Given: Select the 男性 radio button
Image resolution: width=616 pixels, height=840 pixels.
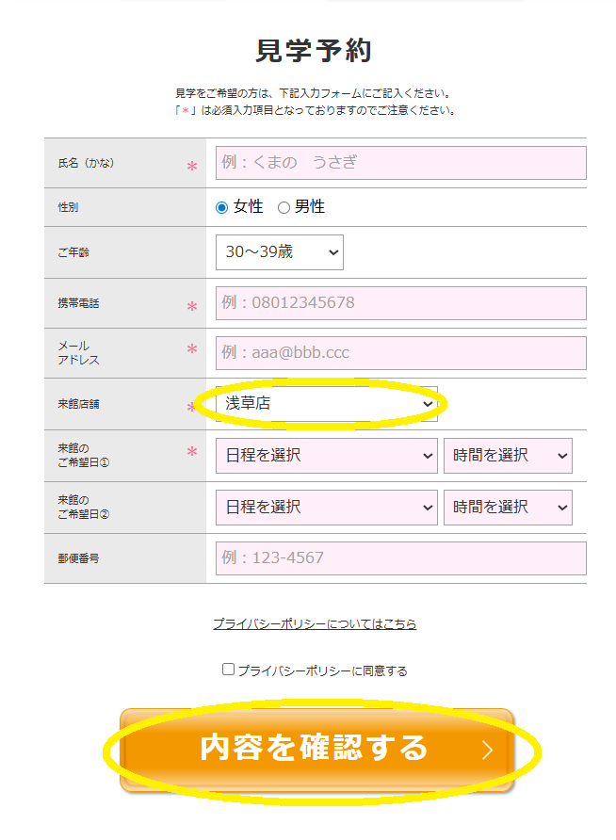Looking at the screenshot, I should [x=284, y=207].
